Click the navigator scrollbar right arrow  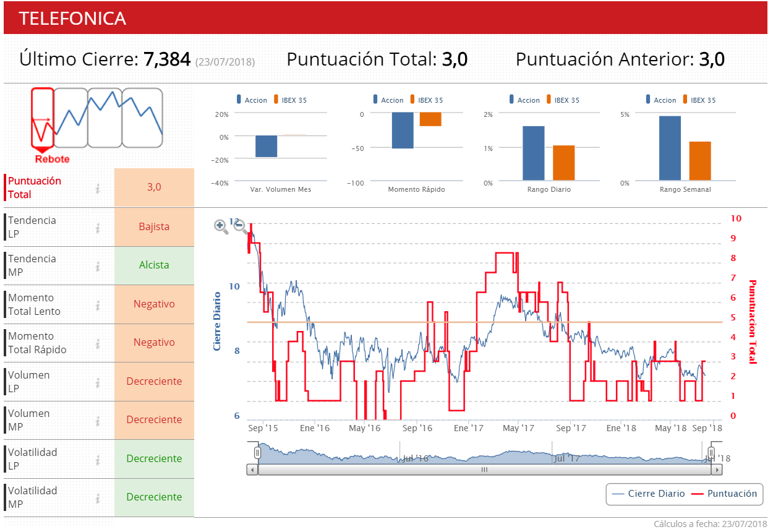point(716,470)
